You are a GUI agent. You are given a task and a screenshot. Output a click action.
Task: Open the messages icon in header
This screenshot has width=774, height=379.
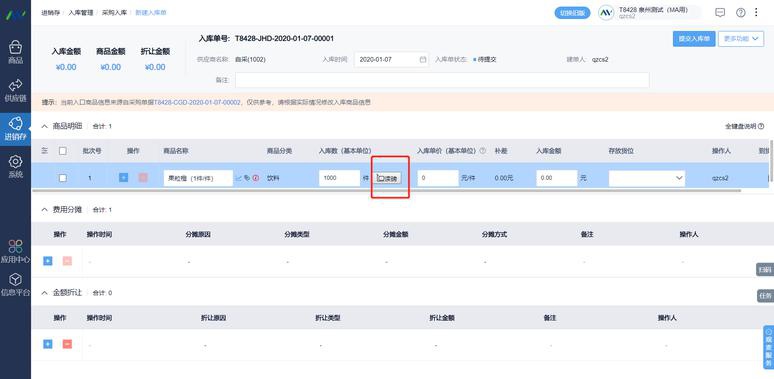720,13
